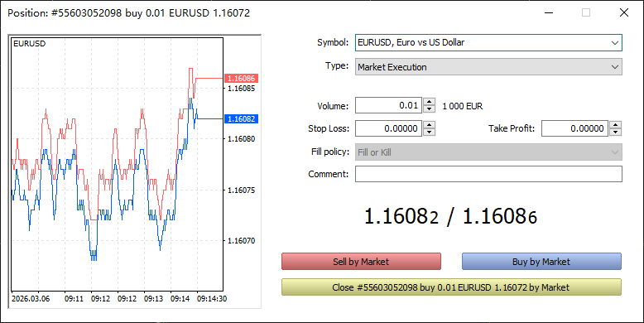Click the 09:14:30 time label on the chart
This screenshot has width=644, height=323.
[211, 299]
